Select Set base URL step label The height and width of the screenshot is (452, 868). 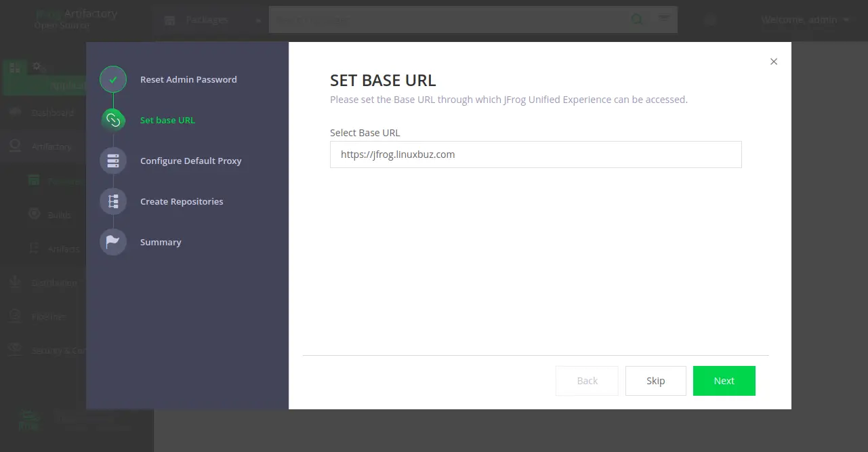click(167, 120)
